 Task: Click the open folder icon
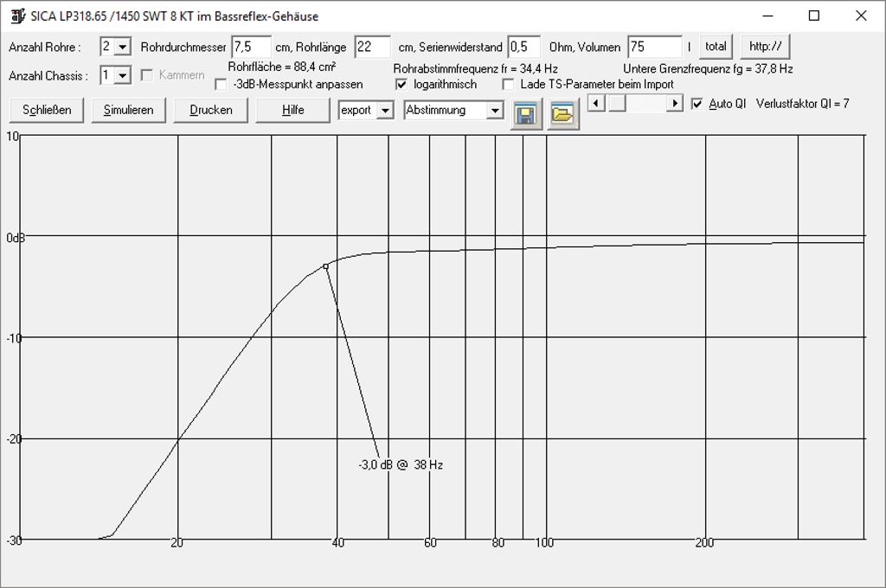[x=563, y=115]
